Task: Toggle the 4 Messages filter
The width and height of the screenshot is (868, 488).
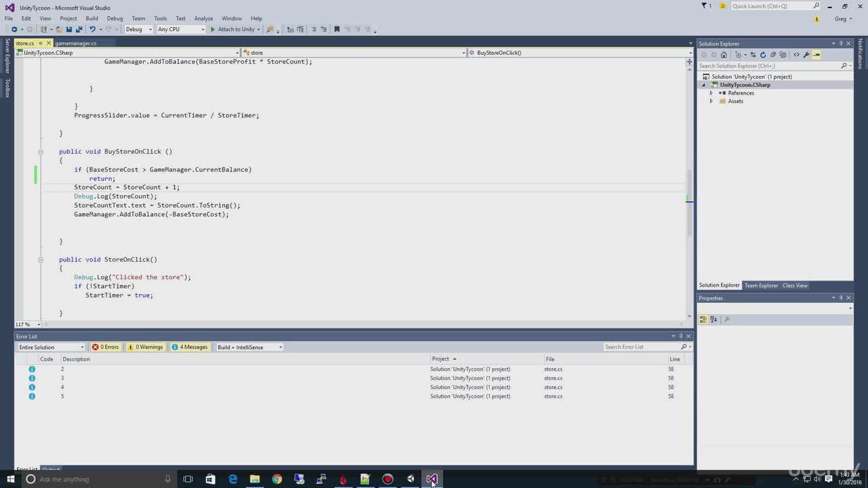Action: pos(190,347)
